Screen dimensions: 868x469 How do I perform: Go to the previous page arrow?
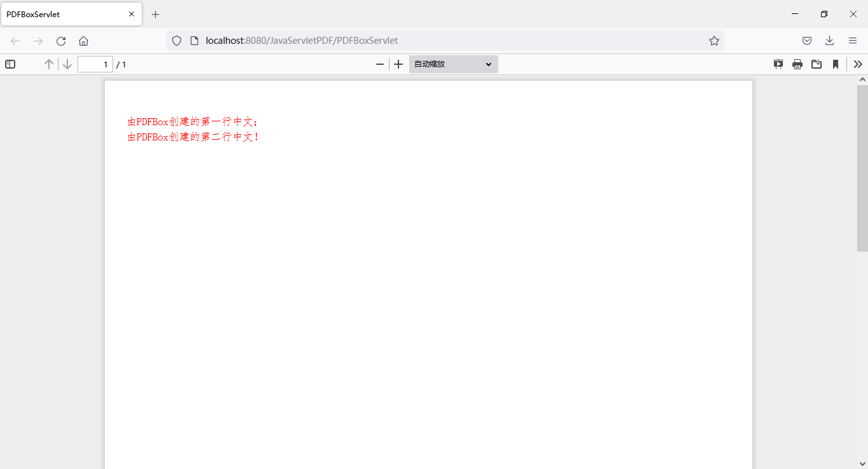click(48, 64)
